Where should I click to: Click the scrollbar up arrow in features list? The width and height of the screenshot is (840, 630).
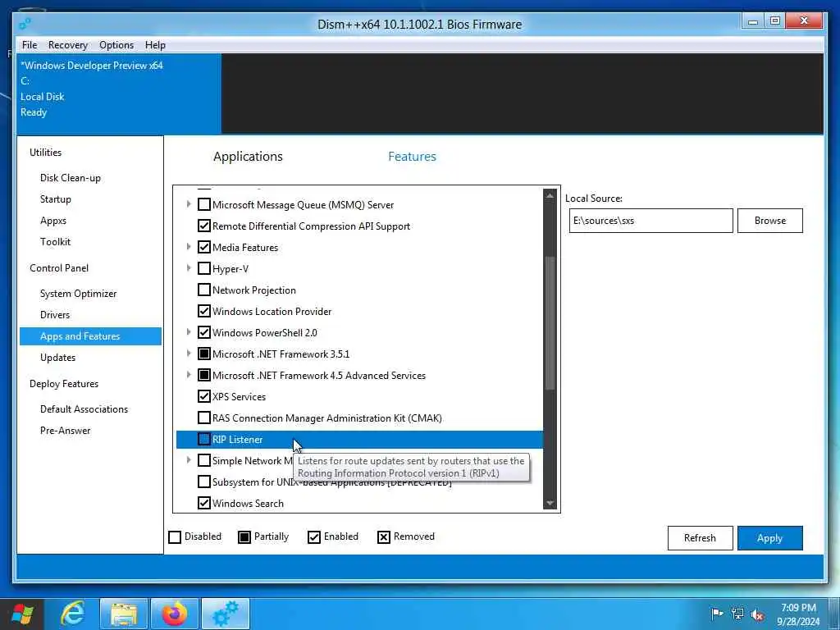tap(550, 195)
